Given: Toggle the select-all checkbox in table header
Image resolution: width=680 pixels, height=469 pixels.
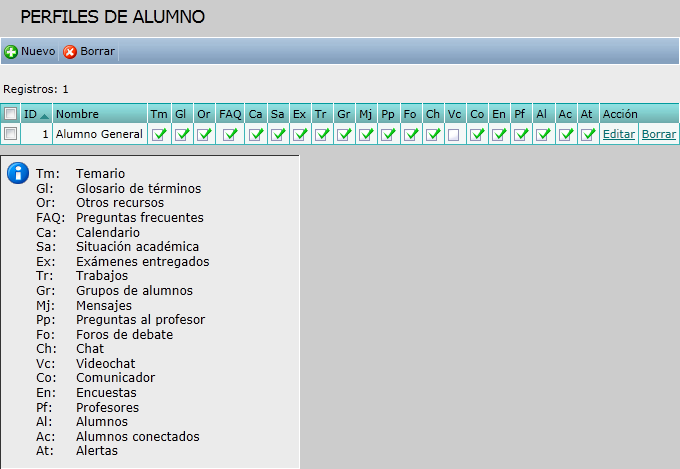Looking at the screenshot, I should 10,114.
